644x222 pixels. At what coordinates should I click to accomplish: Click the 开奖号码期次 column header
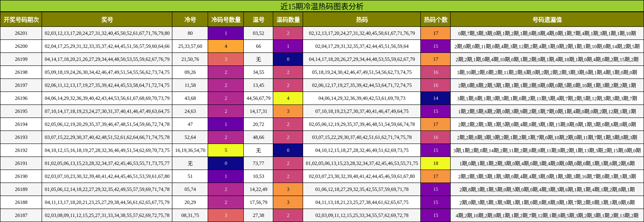21,20
